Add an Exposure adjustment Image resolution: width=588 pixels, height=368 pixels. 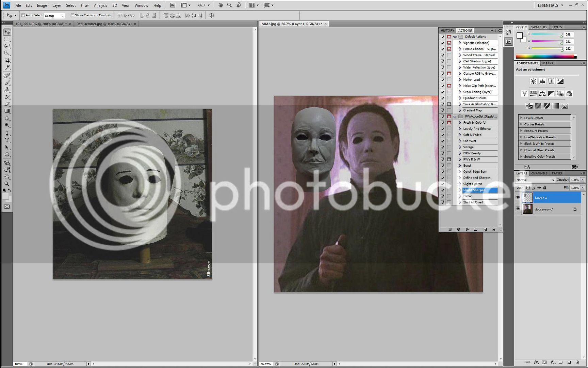coord(560,81)
